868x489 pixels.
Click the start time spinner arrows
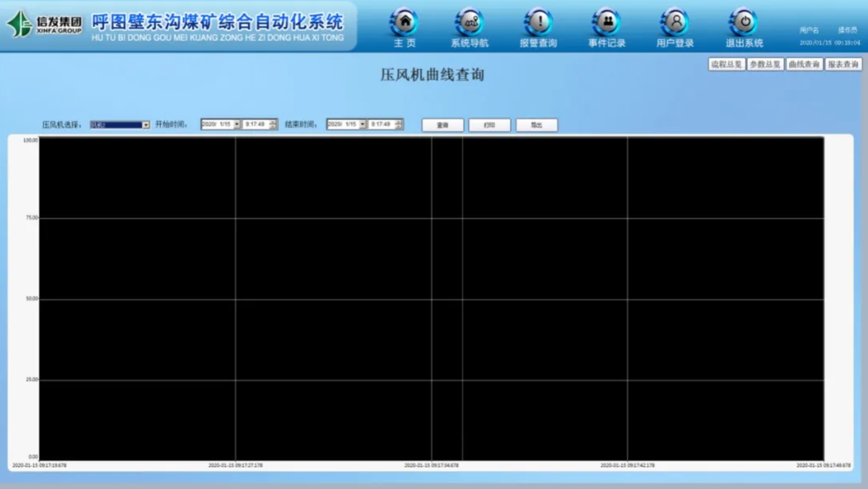pos(273,124)
